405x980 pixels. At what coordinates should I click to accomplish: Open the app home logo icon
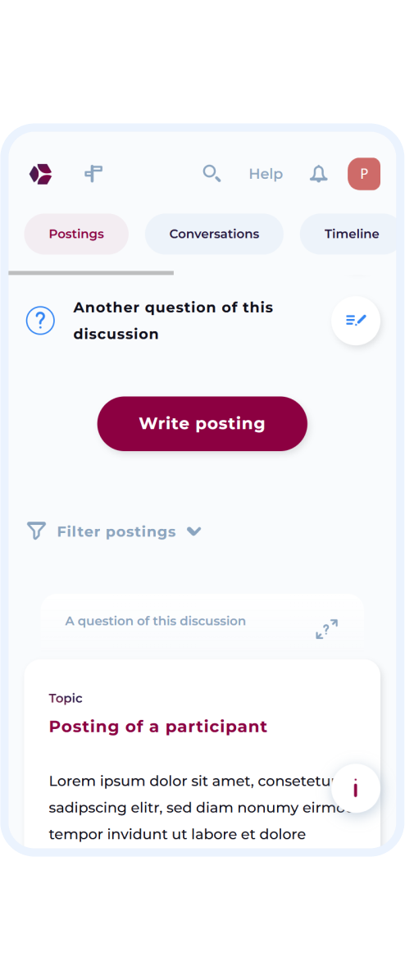pyautogui.click(x=41, y=174)
